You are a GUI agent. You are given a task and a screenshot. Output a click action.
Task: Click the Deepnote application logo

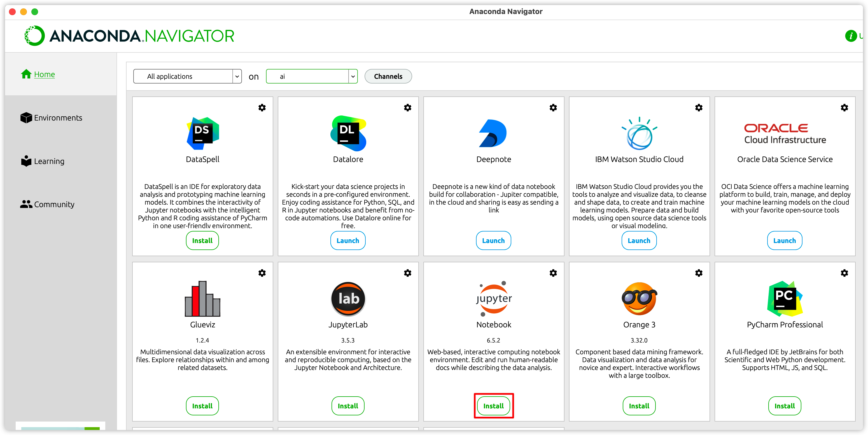click(x=493, y=133)
